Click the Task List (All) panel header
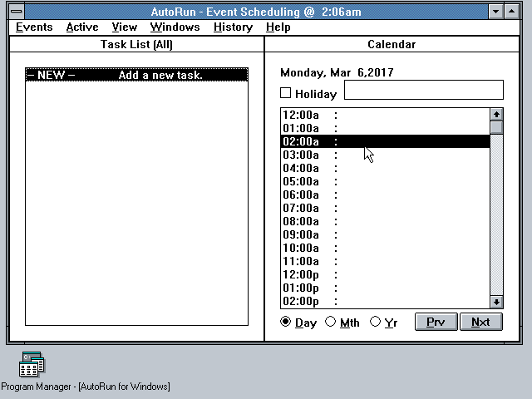532x399 pixels. click(136, 44)
